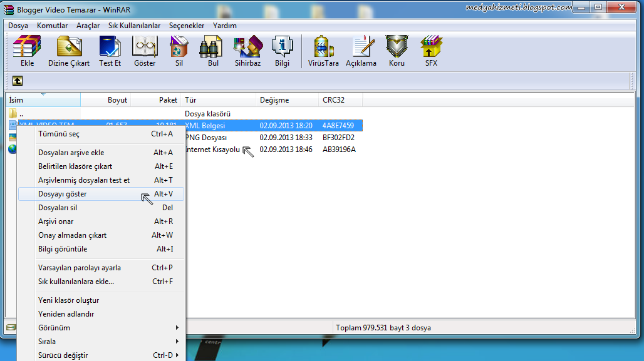Viewport: 644px width, 361px height.
Task: Maximize the WinRAR window
Action: click(x=598, y=8)
